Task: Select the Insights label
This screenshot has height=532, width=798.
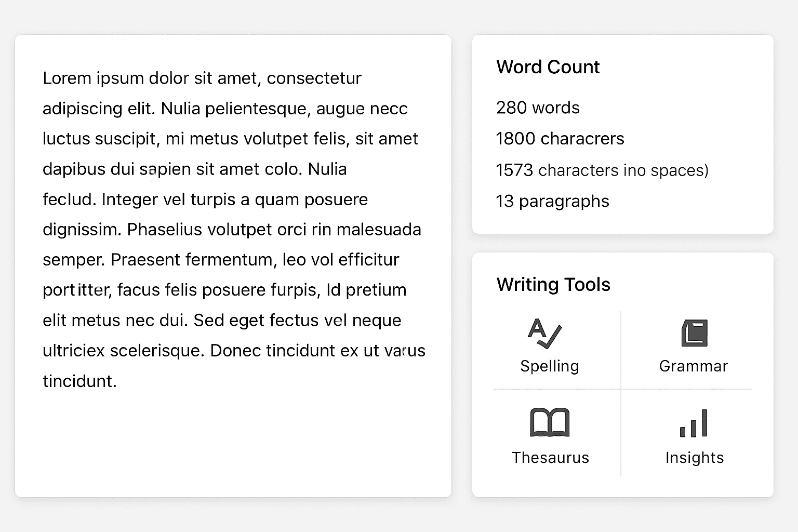Action: click(x=694, y=457)
